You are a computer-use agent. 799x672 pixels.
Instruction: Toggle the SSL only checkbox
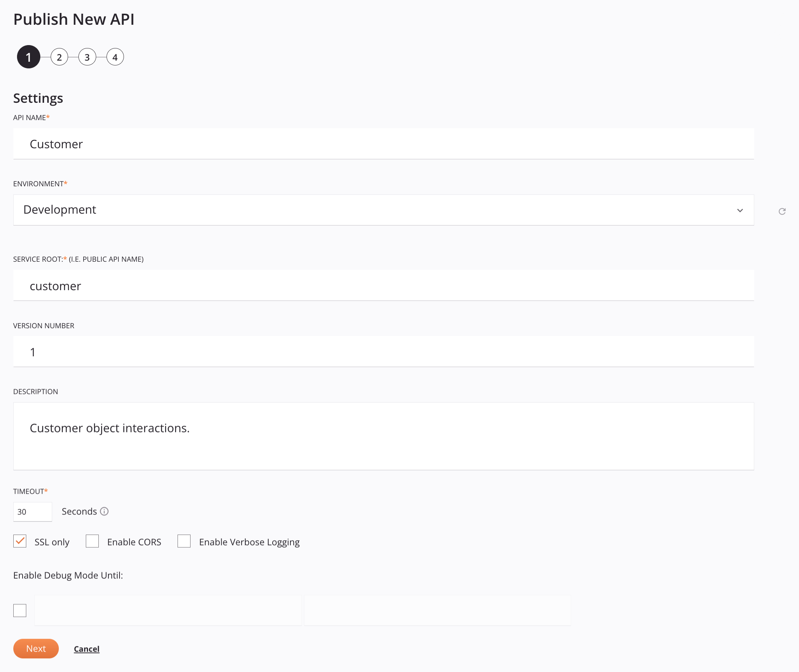[x=20, y=541]
